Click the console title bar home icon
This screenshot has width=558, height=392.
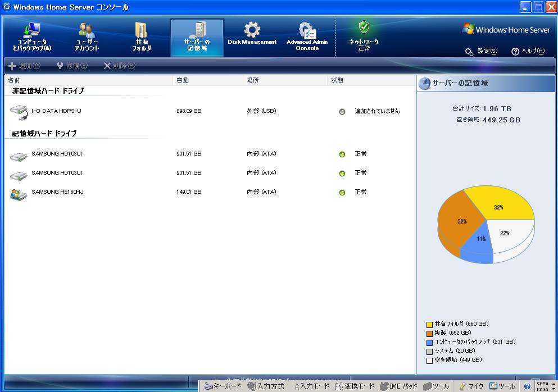(6, 6)
